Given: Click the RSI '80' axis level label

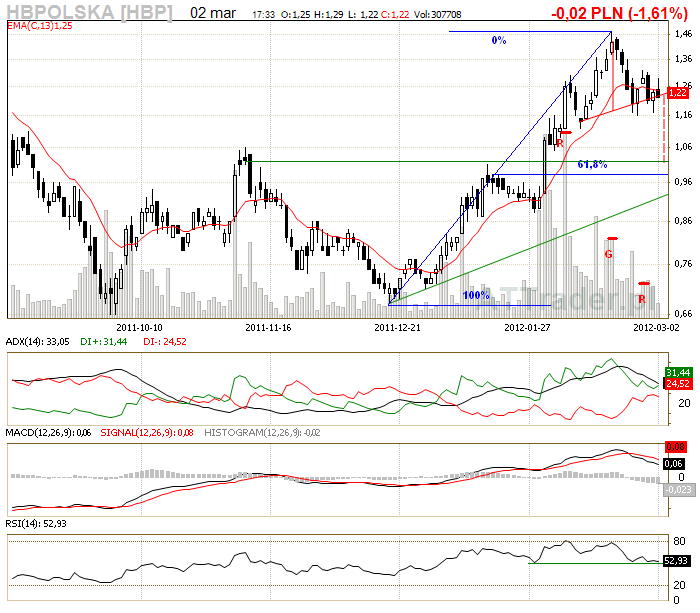Looking at the screenshot, I should (679, 541).
